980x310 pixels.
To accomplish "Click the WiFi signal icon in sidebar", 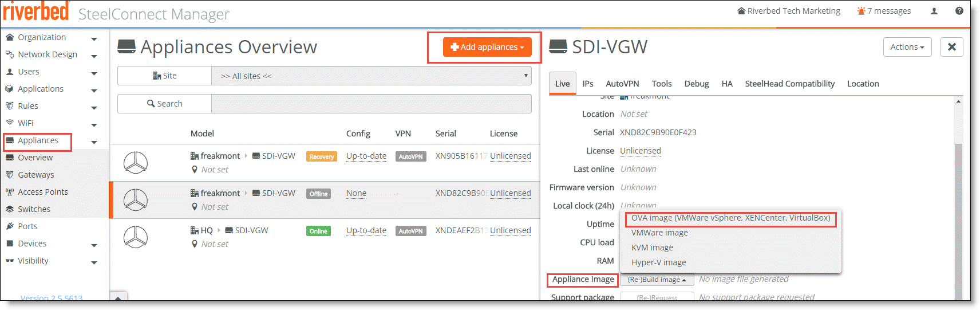I will point(10,123).
